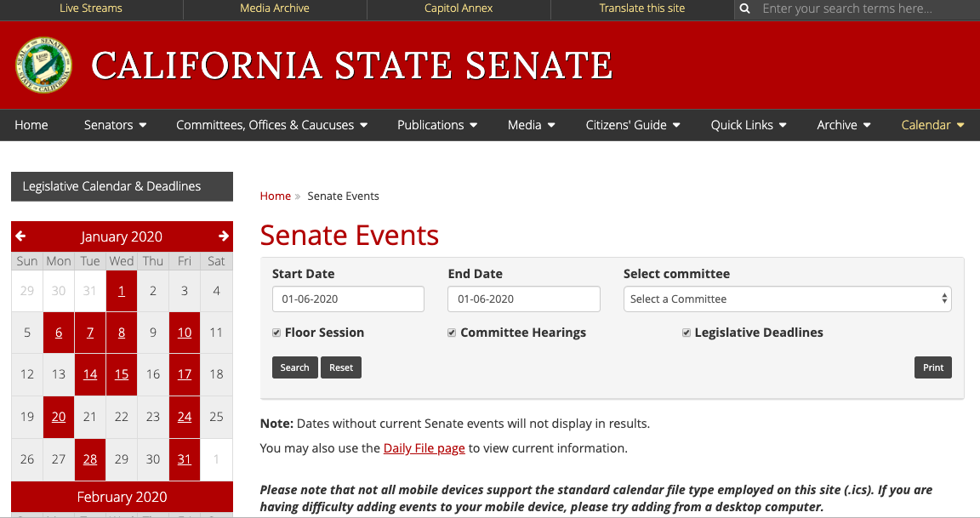This screenshot has width=980, height=518.
Task: Click the site search text field
Action: (866, 9)
